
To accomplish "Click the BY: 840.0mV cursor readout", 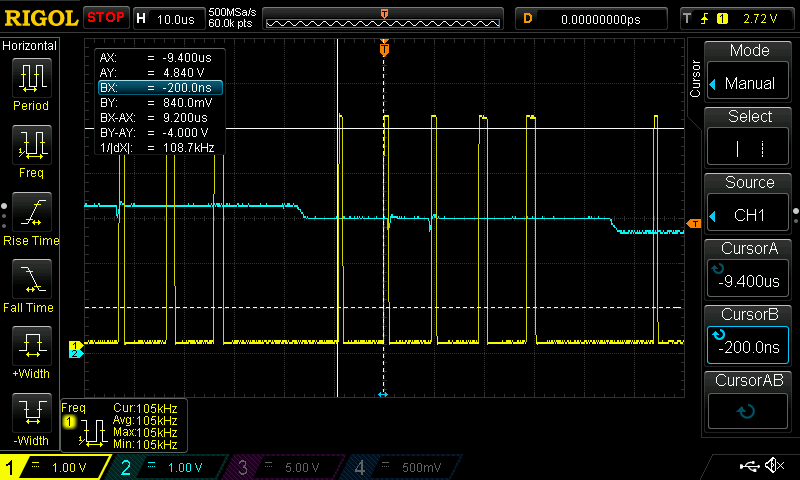I will coord(156,103).
